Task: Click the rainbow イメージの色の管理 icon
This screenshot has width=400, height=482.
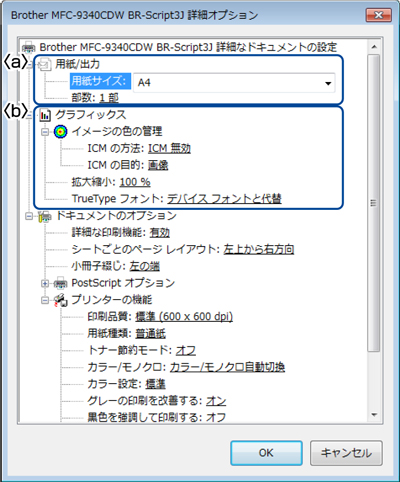Action: [60, 131]
